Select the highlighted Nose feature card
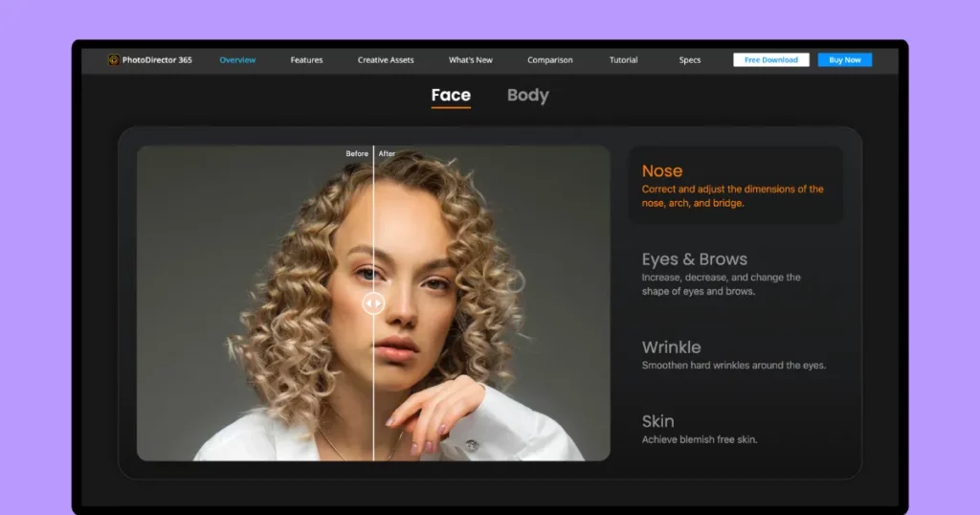This screenshot has height=515, width=980. click(x=735, y=185)
